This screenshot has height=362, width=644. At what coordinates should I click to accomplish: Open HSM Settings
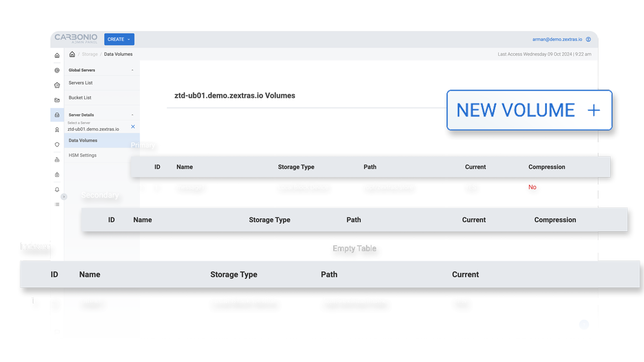tap(102, 156)
